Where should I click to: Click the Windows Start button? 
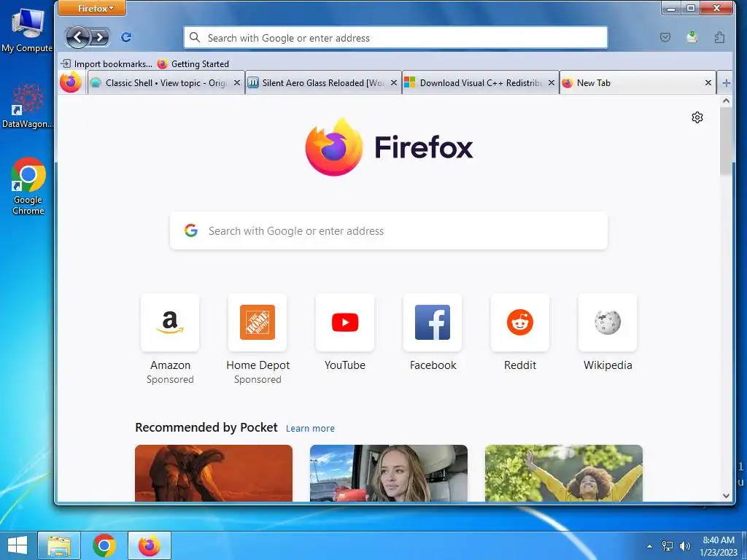(18, 545)
